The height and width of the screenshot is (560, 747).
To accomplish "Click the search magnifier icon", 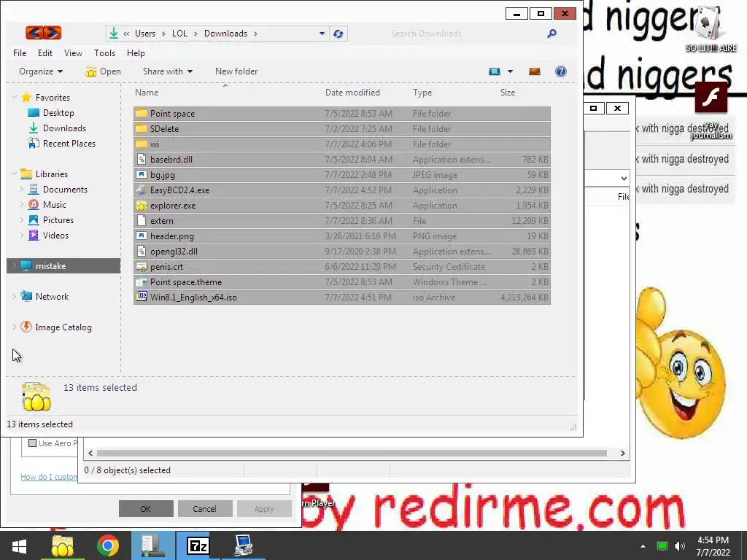I will [551, 34].
